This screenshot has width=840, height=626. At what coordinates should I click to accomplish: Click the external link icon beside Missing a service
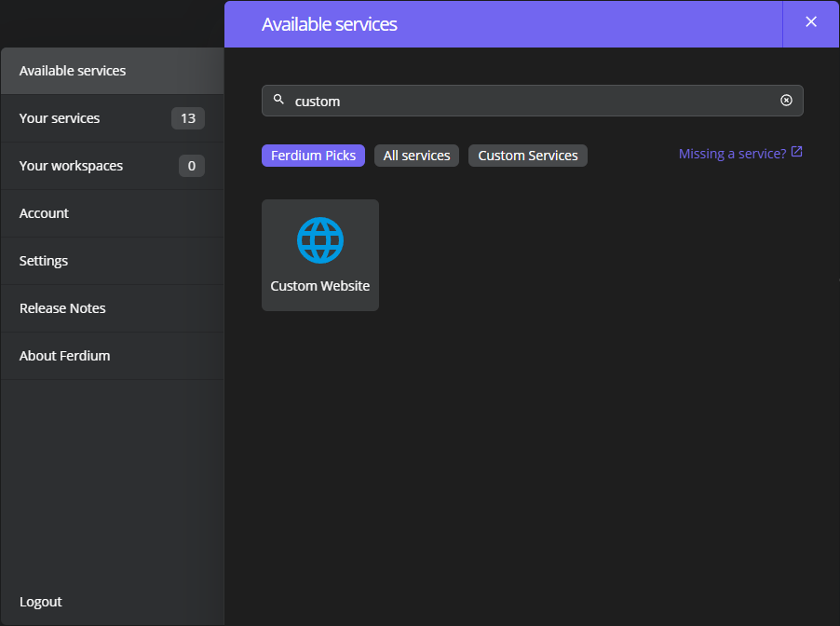coord(796,151)
